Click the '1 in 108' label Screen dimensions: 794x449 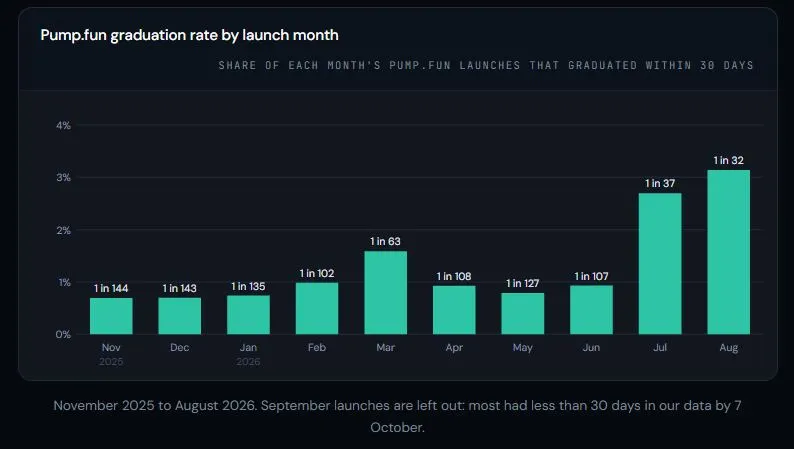pyautogui.click(x=454, y=276)
